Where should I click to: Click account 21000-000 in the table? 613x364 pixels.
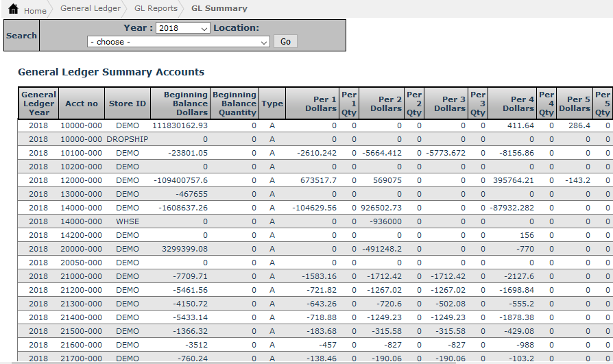(82, 276)
